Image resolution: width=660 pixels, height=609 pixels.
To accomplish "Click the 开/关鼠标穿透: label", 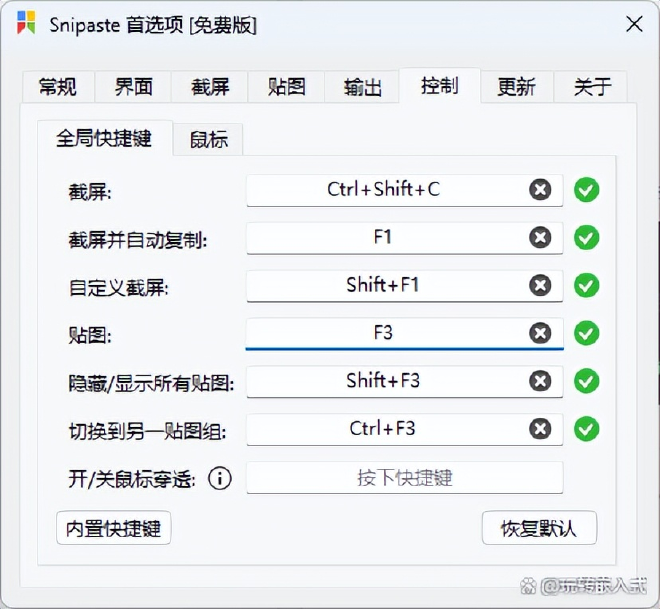I will point(132,479).
